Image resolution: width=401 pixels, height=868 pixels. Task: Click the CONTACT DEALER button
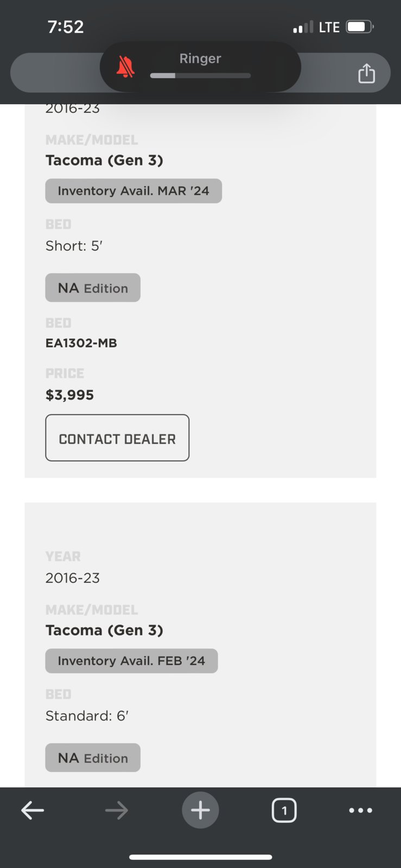click(117, 438)
